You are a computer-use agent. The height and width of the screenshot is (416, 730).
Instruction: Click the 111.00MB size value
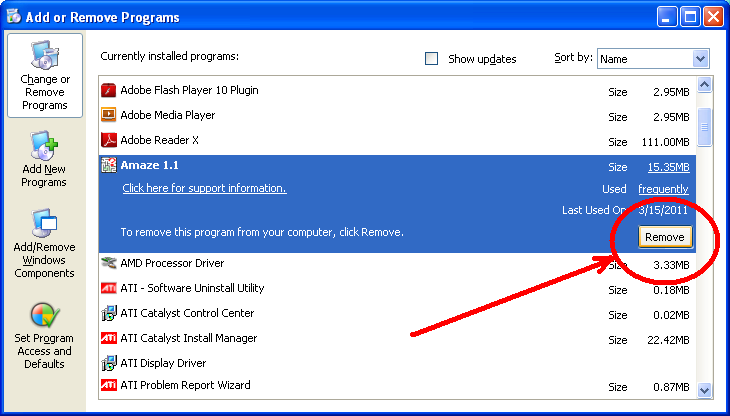pyautogui.click(x=665, y=142)
